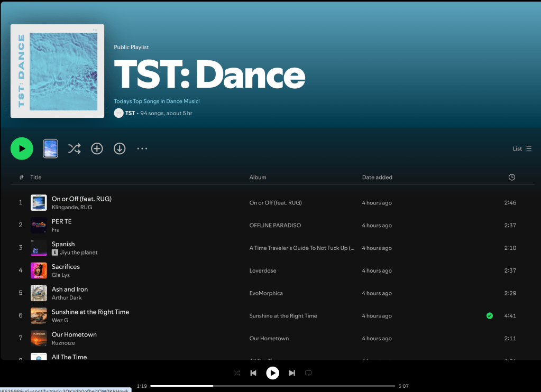Toggle playlist shuffle next to the preview
Screen dimensions: 541x392
pyautogui.click(x=74, y=148)
